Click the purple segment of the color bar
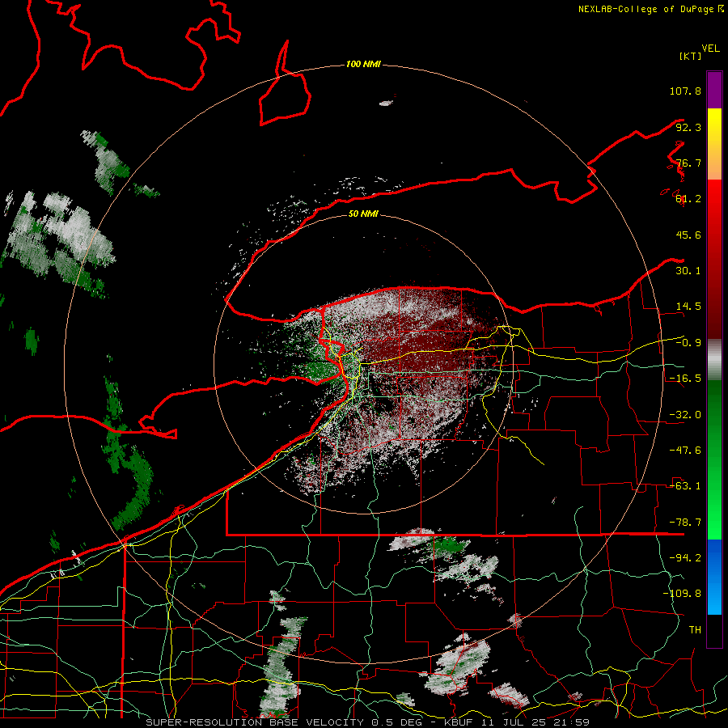This screenshot has height=728, width=728. [714, 90]
